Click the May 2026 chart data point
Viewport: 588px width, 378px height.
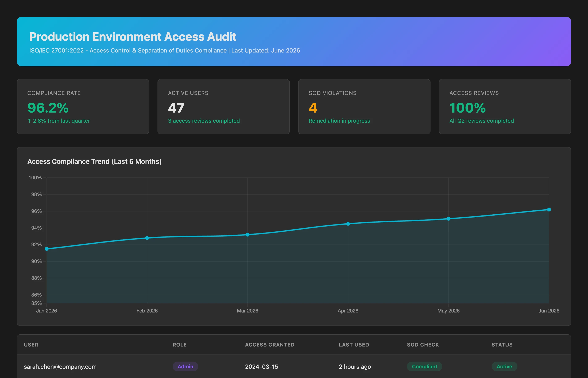point(448,219)
